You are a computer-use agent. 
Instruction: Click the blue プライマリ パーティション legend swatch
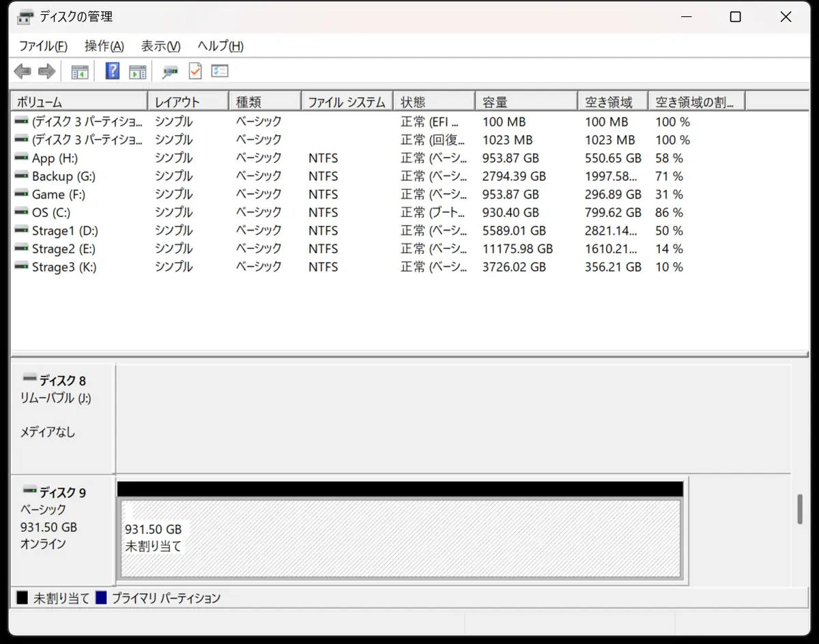click(x=101, y=598)
